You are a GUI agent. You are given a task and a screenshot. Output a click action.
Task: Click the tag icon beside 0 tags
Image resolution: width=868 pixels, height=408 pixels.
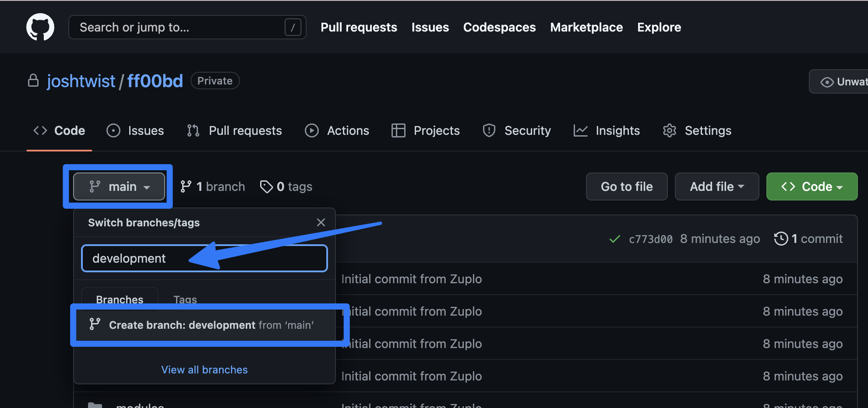pyautogui.click(x=266, y=187)
